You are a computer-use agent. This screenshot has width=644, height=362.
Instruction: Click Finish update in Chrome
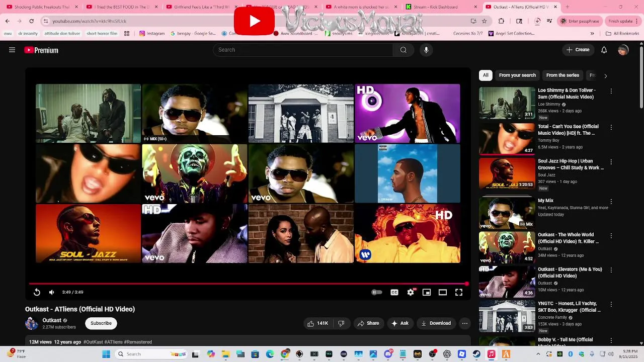click(x=624, y=21)
